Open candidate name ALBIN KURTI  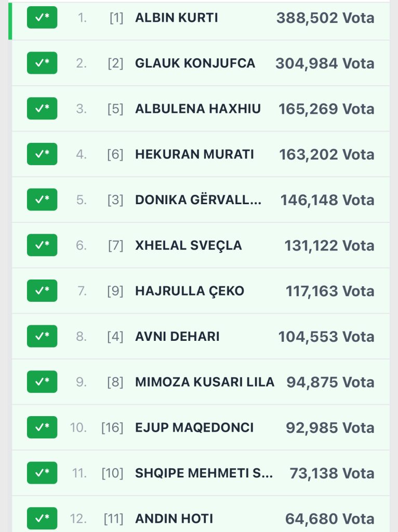point(176,18)
